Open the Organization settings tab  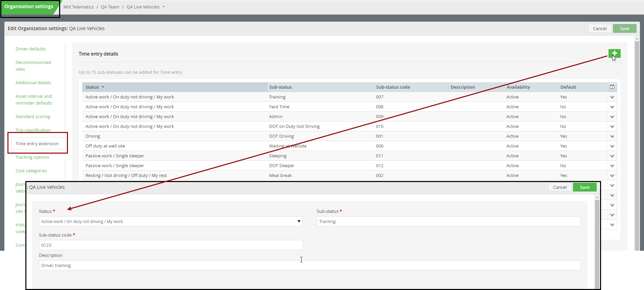coord(29,7)
